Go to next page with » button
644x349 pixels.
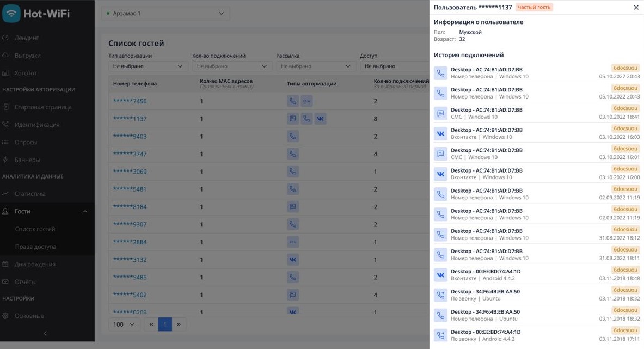click(x=179, y=324)
